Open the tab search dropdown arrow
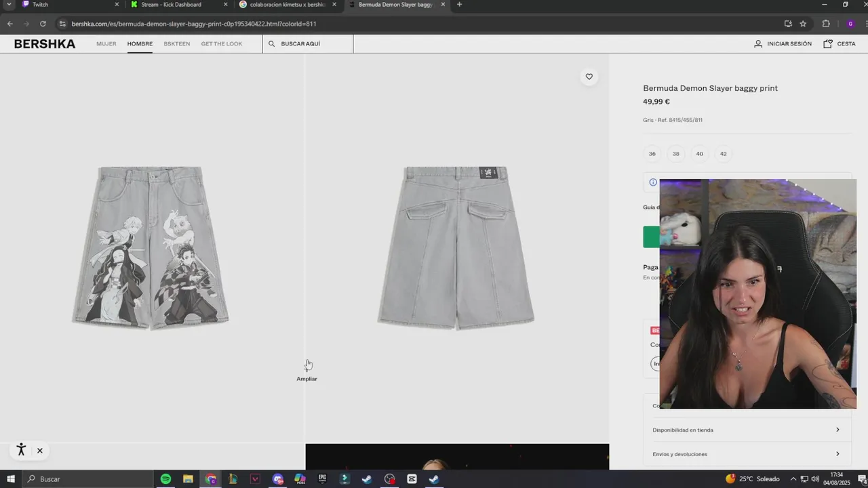Screen dimensions: 868x488 [9, 5]
